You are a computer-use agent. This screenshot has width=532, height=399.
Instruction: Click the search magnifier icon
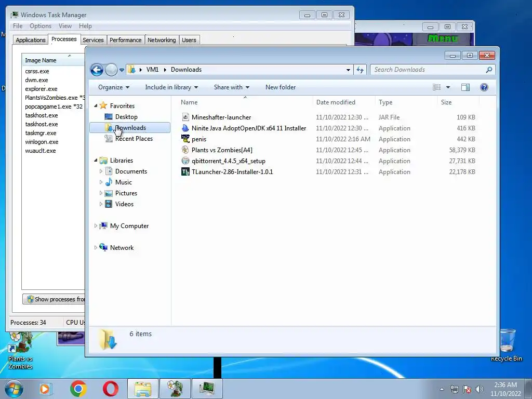tap(489, 70)
